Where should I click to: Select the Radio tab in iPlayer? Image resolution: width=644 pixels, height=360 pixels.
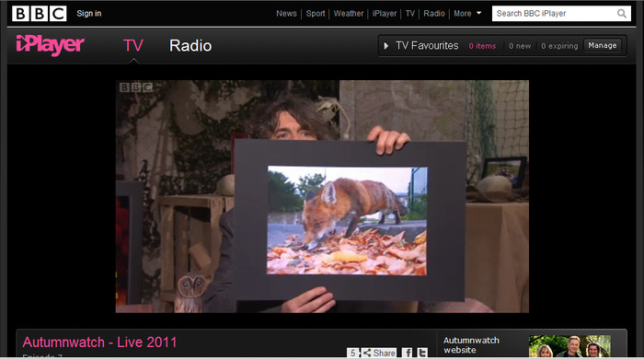coord(190,46)
